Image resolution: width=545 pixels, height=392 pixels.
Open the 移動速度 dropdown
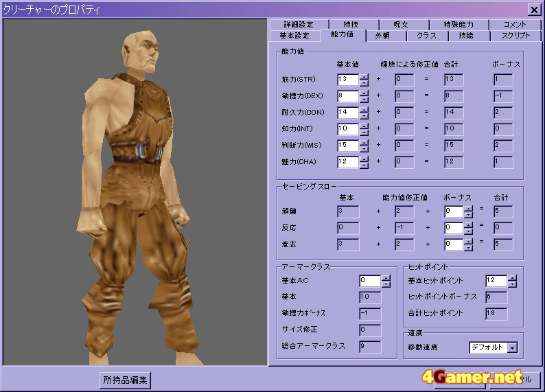click(x=512, y=347)
